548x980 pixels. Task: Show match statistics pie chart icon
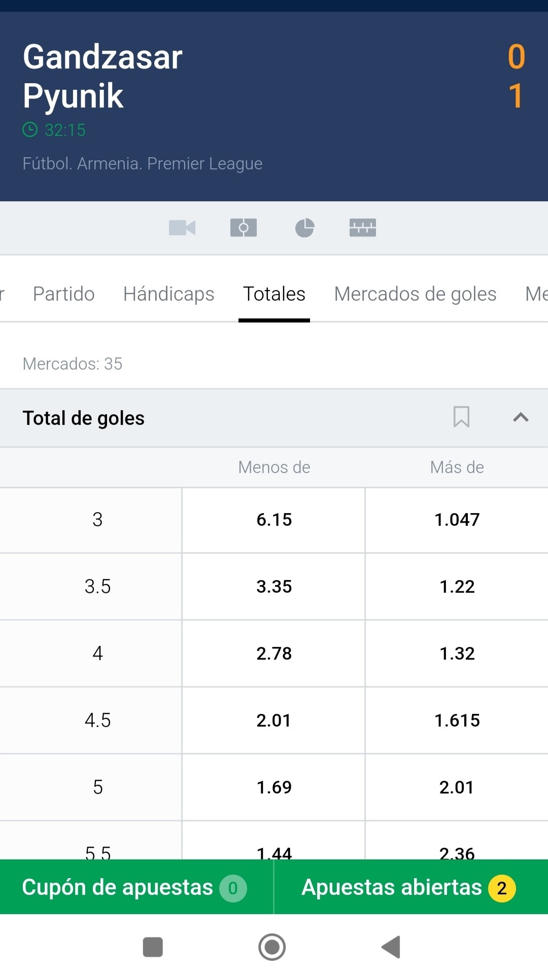pyautogui.click(x=304, y=228)
